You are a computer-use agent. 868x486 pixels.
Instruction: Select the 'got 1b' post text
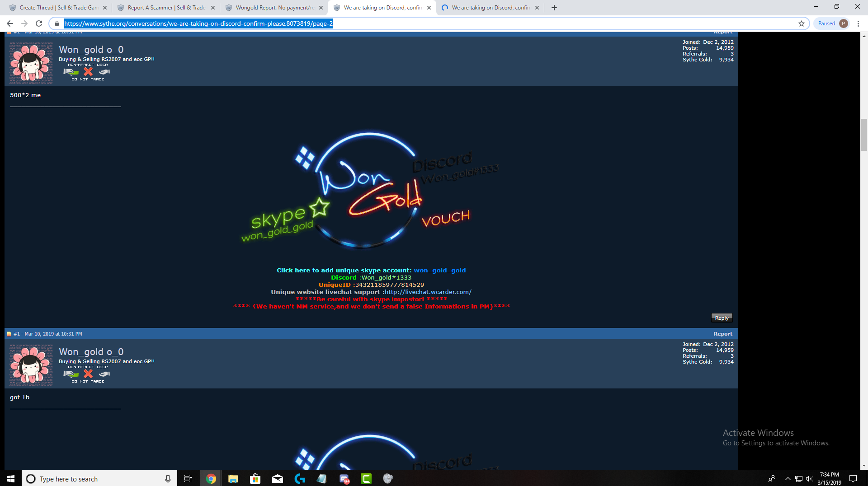(x=19, y=397)
